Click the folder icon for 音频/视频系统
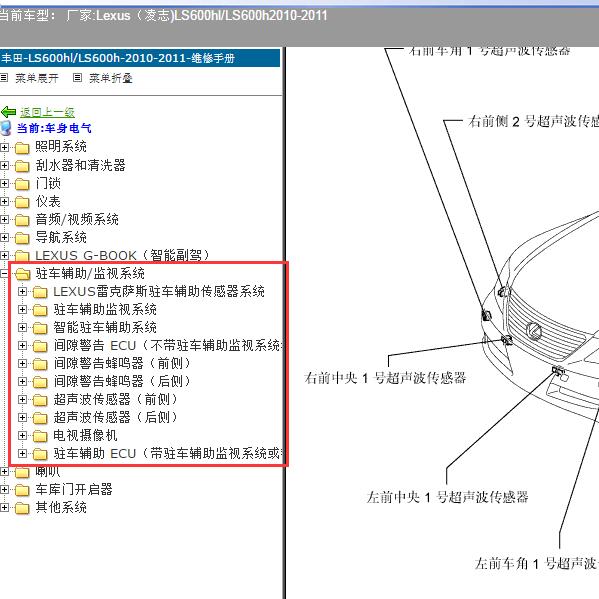 22,220
